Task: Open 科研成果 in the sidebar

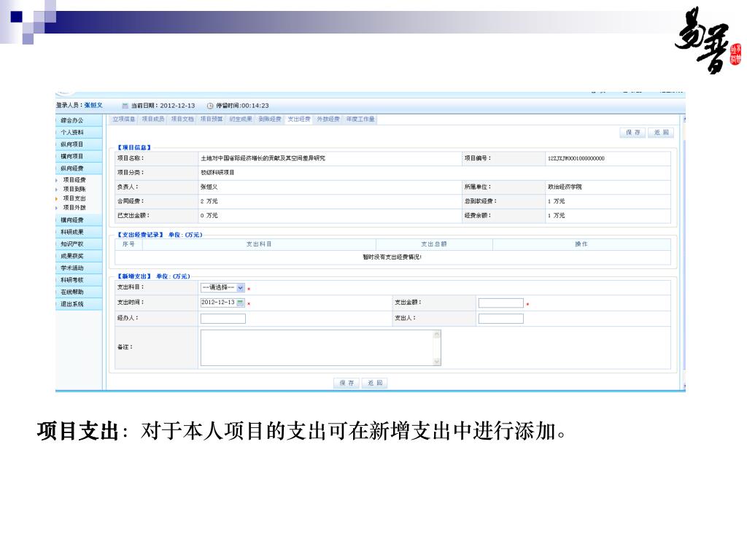Action: tap(79, 232)
